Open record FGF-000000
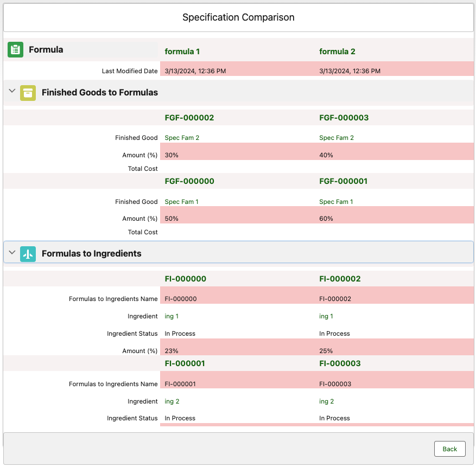The image size is (476, 467). click(x=189, y=181)
